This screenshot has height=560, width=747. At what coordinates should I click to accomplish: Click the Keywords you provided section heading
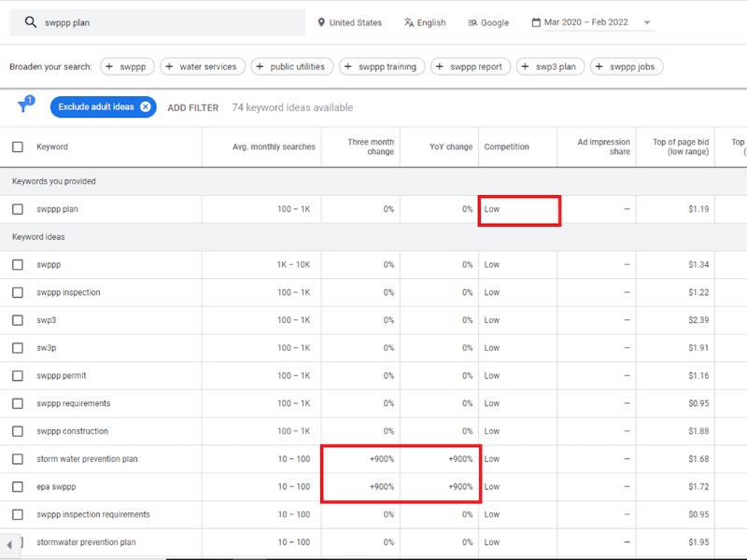[54, 181]
